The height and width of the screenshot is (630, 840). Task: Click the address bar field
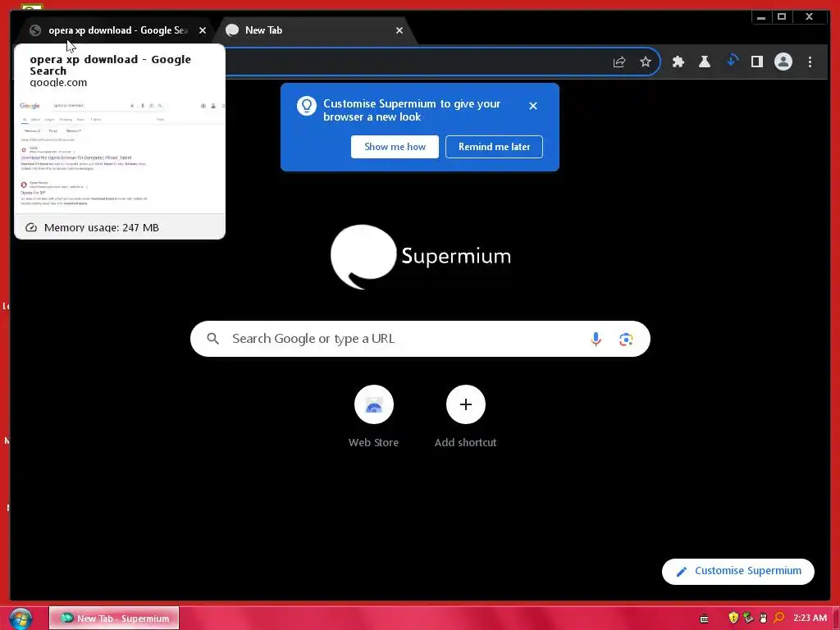418,62
